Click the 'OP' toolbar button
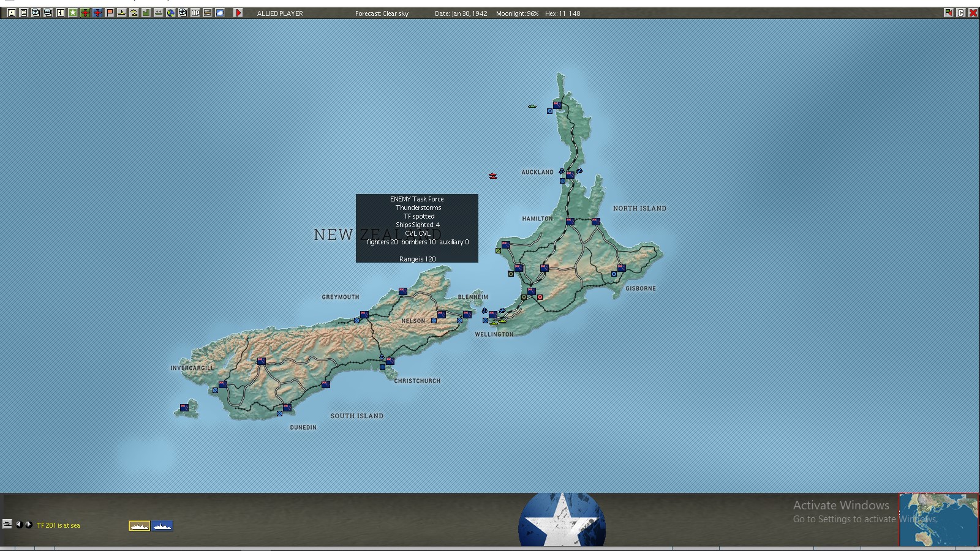 [x=195, y=13]
